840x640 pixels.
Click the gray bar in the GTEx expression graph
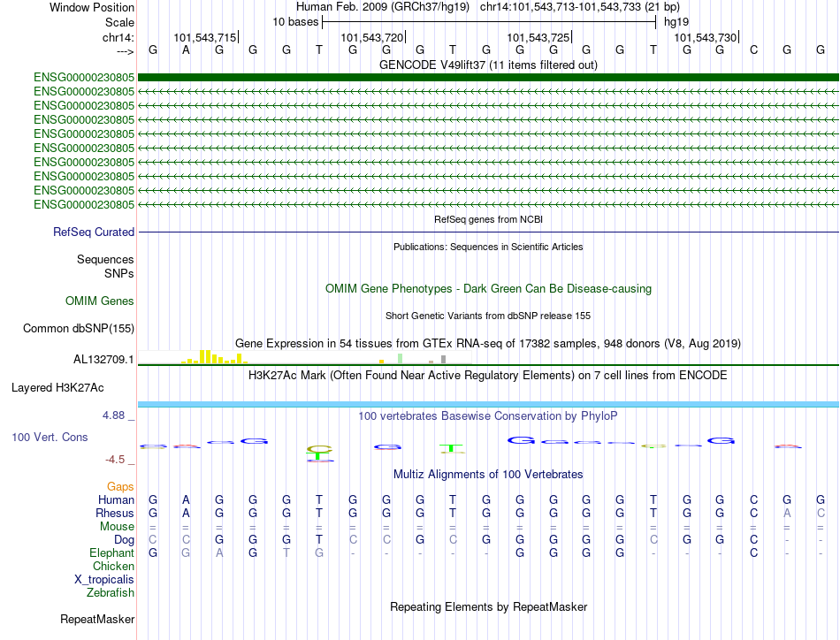tap(443, 360)
